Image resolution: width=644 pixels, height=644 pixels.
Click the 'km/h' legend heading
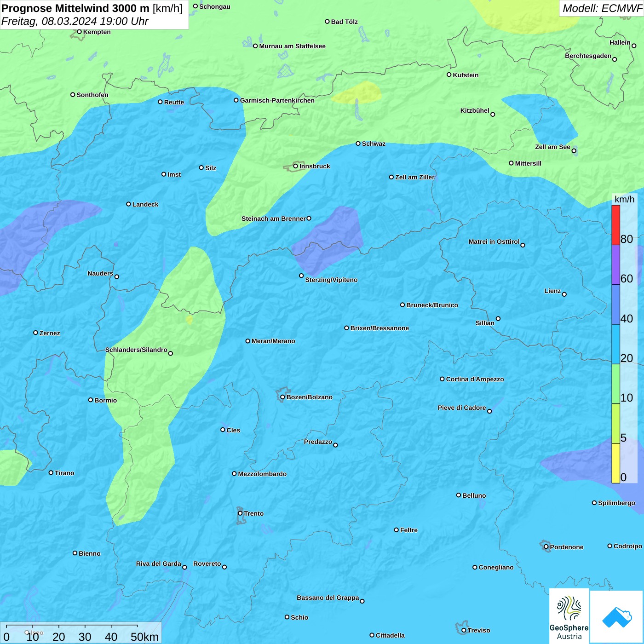(625, 199)
